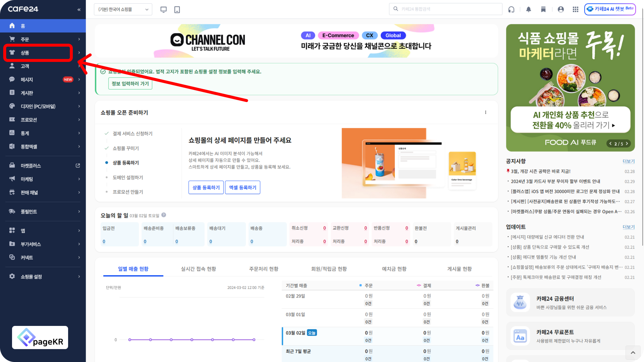This screenshot has width=644, height=362.
Task: Click the PC preview monitor icon
Action: coord(163,9)
